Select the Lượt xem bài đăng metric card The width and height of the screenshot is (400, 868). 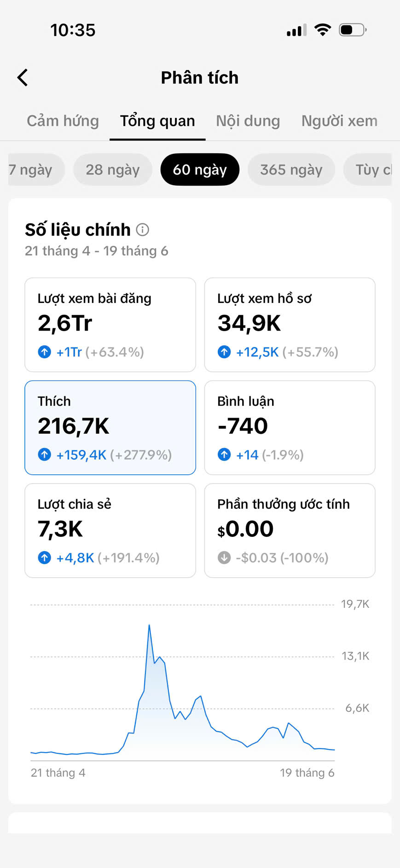click(x=110, y=325)
